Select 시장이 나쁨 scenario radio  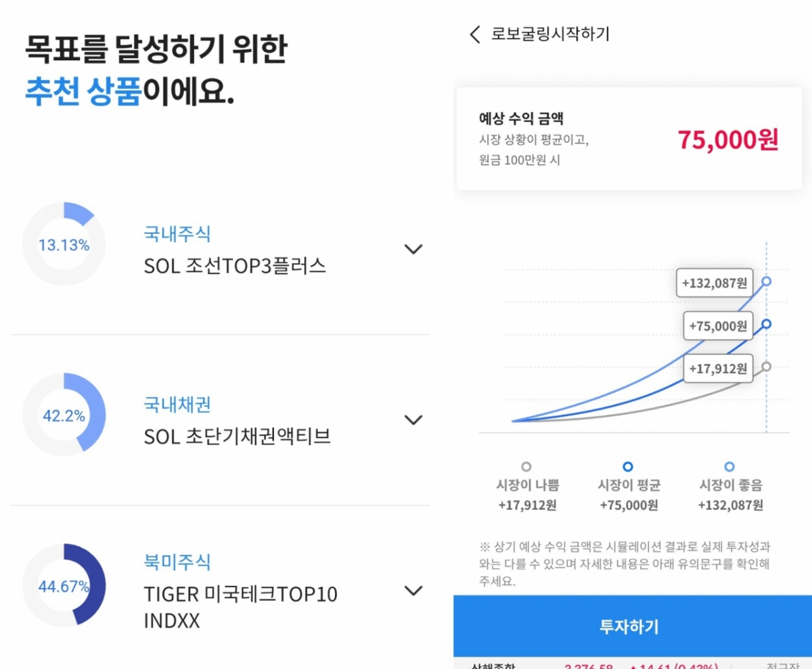tap(526, 467)
